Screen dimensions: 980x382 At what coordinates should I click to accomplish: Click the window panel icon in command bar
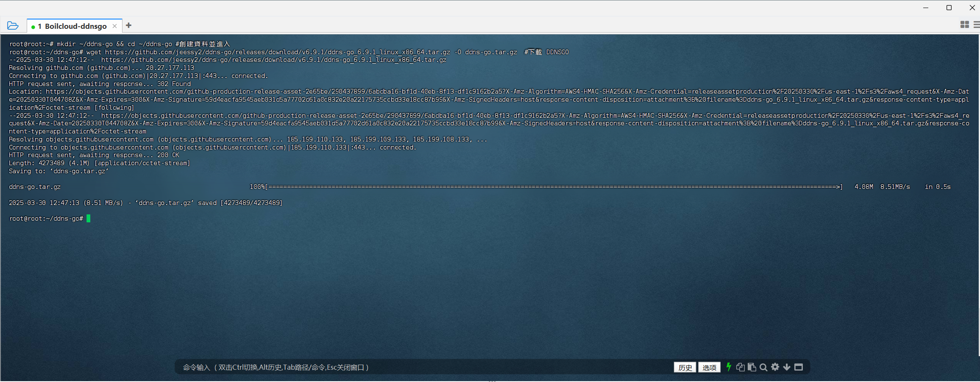[799, 367]
